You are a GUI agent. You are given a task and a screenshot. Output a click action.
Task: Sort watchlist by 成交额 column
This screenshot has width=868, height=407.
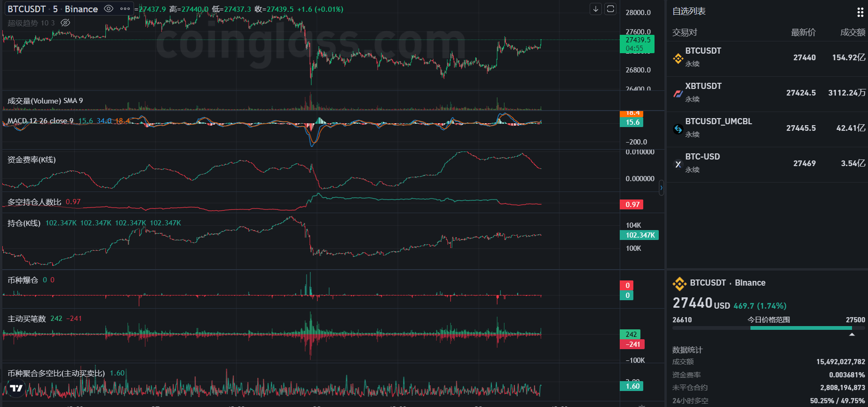[x=852, y=32]
